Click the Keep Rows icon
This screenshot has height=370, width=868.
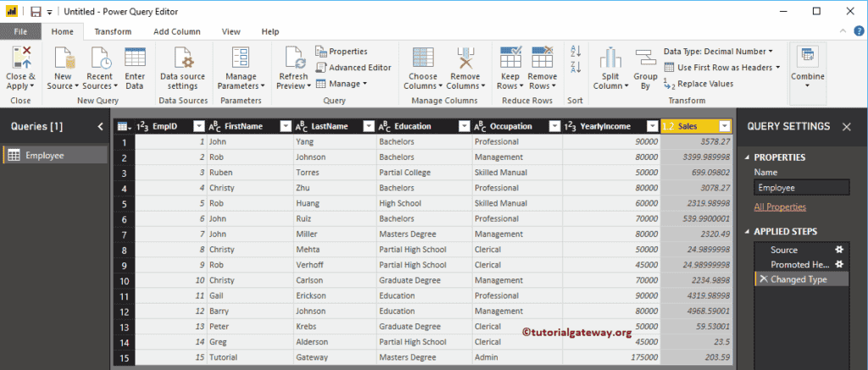point(510,58)
